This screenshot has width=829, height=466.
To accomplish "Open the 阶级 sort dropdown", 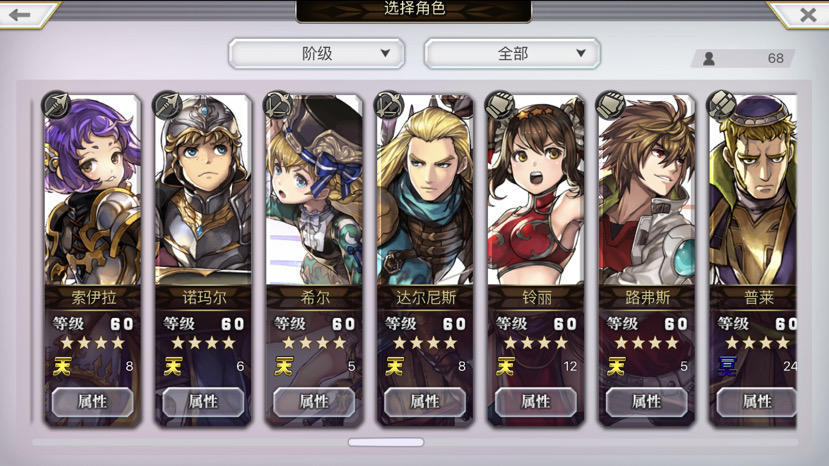I will point(317,53).
